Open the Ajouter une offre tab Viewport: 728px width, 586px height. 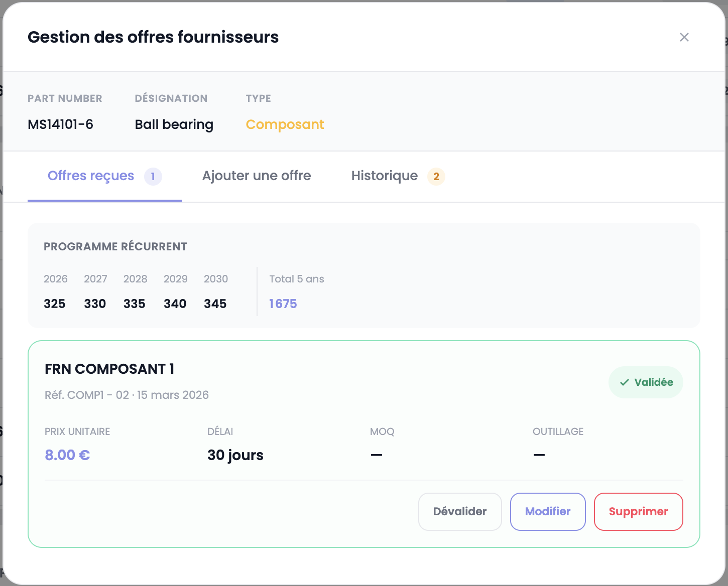[257, 176]
